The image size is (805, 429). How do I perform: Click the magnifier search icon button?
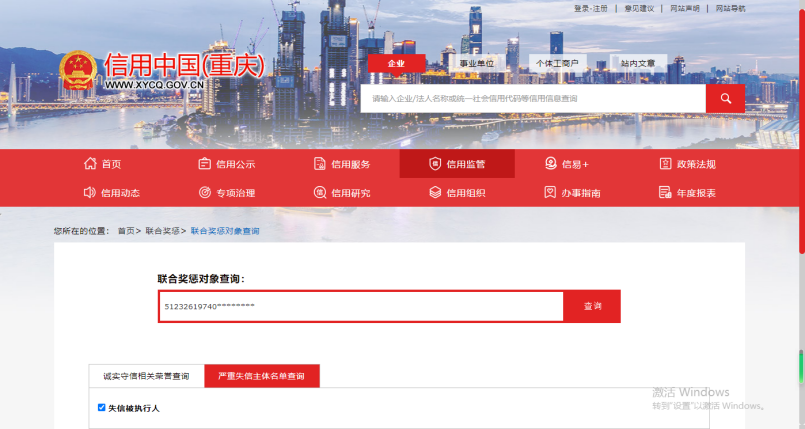[725, 98]
